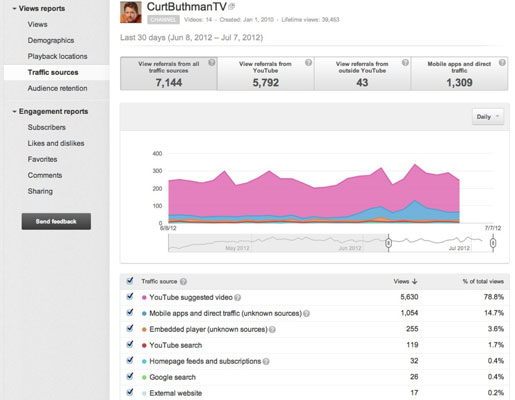515x400 pixels.
Task: Uncheck YouTube suggested video checkbox
Action: pos(130,296)
